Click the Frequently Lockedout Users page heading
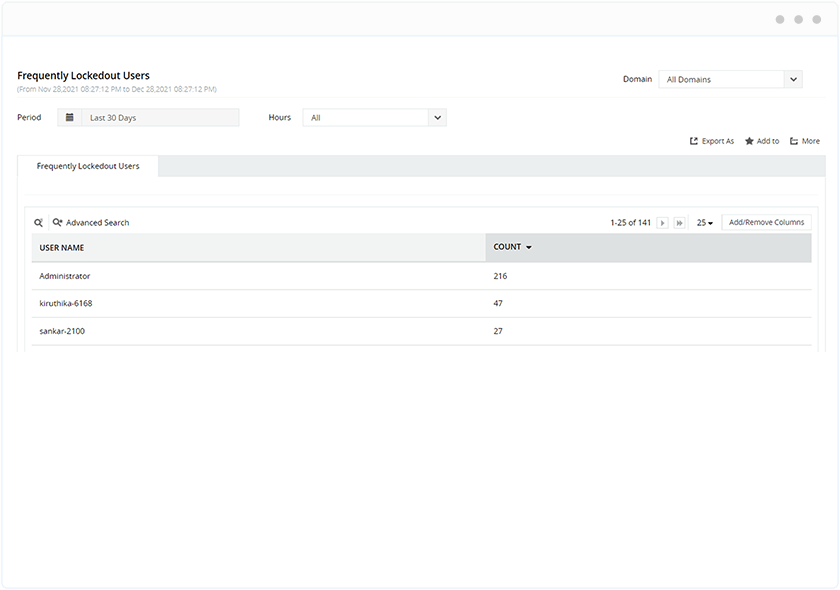The image size is (840, 590). [83, 76]
